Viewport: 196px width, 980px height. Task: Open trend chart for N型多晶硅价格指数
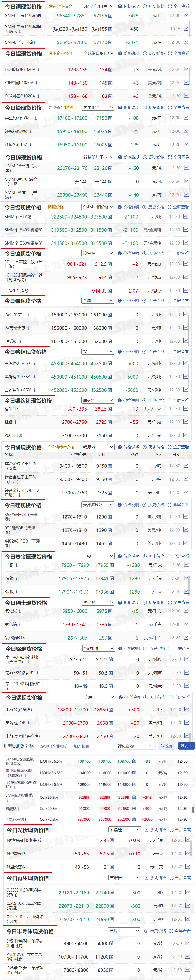click(x=187, y=840)
